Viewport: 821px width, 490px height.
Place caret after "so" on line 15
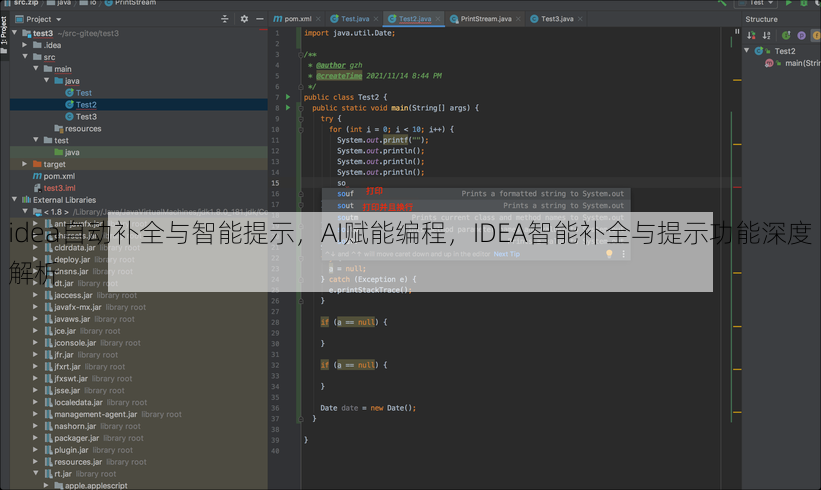(x=346, y=183)
